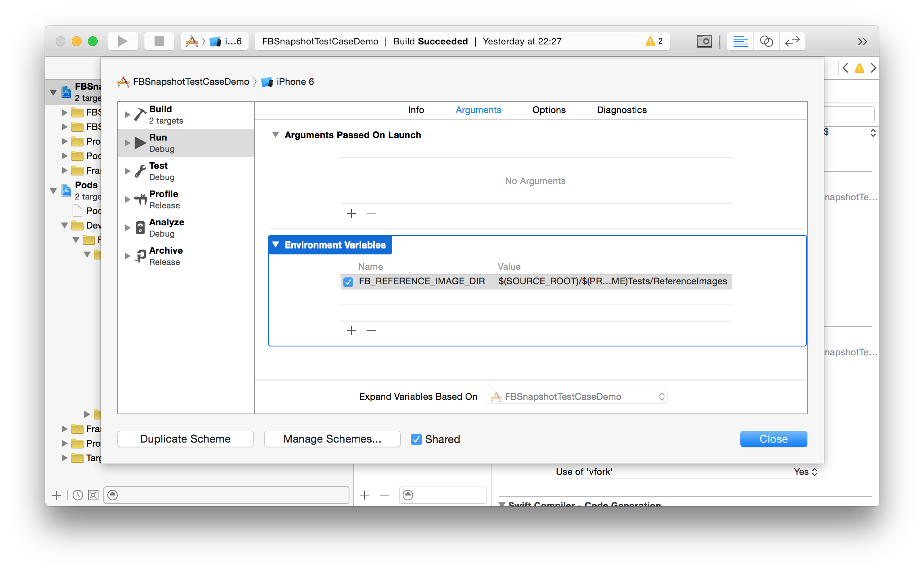Image resolution: width=924 pixels, height=571 pixels.
Task: Switch to the Options tab
Action: pyautogui.click(x=549, y=110)
